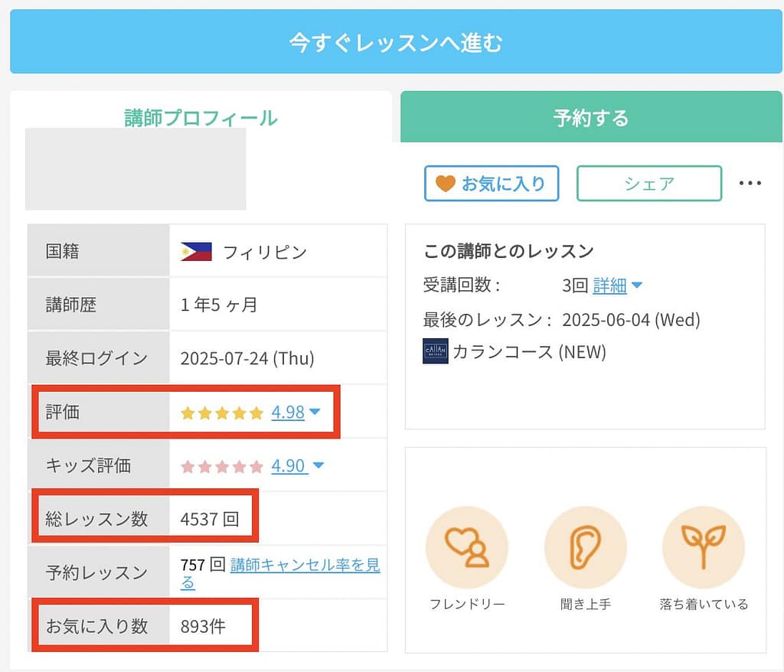Expand the 4.90 kids rating dropdown arrow
Screen dimensions: 784x672
pos(318,465)
